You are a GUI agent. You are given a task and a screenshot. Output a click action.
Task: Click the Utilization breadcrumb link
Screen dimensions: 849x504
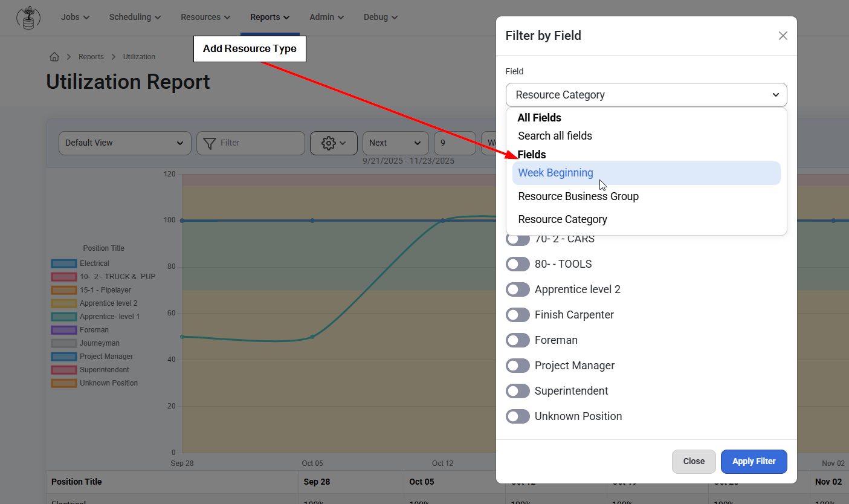(x=139, y=57)
